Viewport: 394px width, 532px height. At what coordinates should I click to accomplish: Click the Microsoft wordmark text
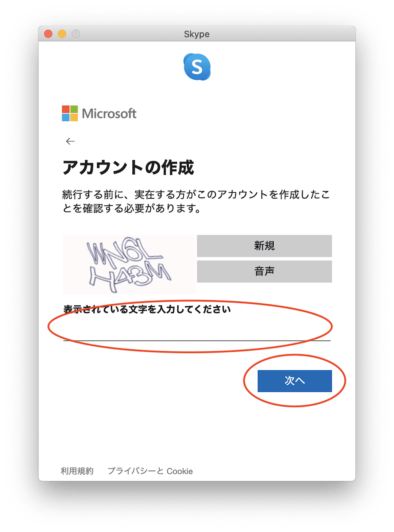tap(109, 114)
